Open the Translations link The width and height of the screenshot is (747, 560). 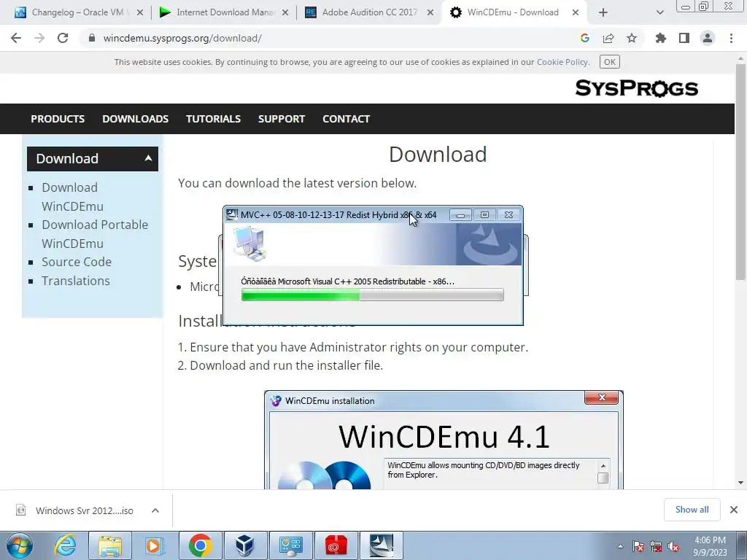[76, 281]
